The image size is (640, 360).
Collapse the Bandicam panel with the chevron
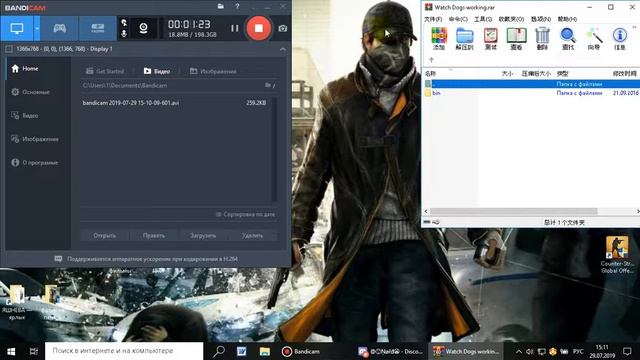point(283,49)
